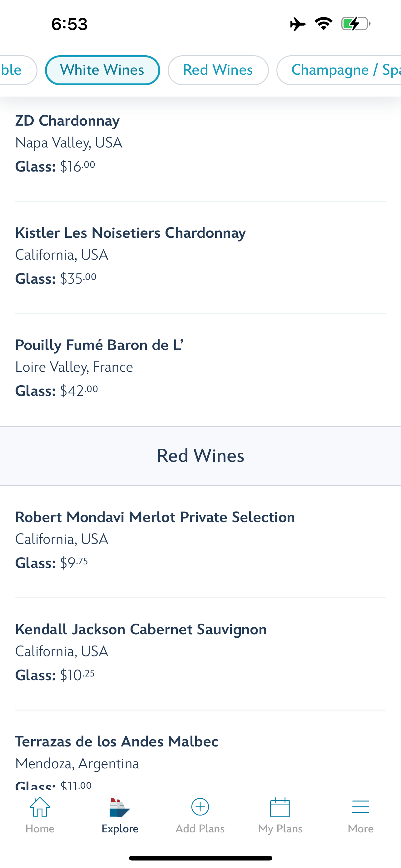The width and height of the screenshot is (401, 868).
Task: Open the My Plans calendar icon
Action: (x=280, y=807)
